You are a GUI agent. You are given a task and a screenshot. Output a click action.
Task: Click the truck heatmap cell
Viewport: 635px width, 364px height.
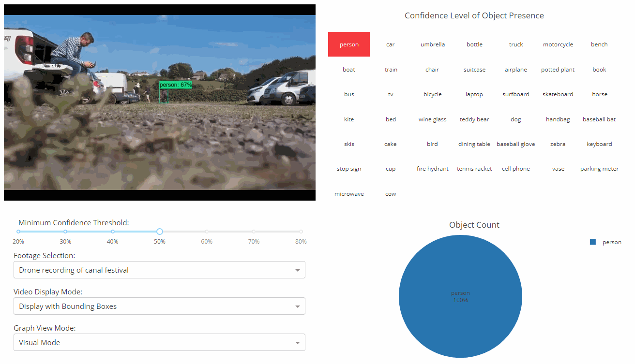click(x=516, y=44)
